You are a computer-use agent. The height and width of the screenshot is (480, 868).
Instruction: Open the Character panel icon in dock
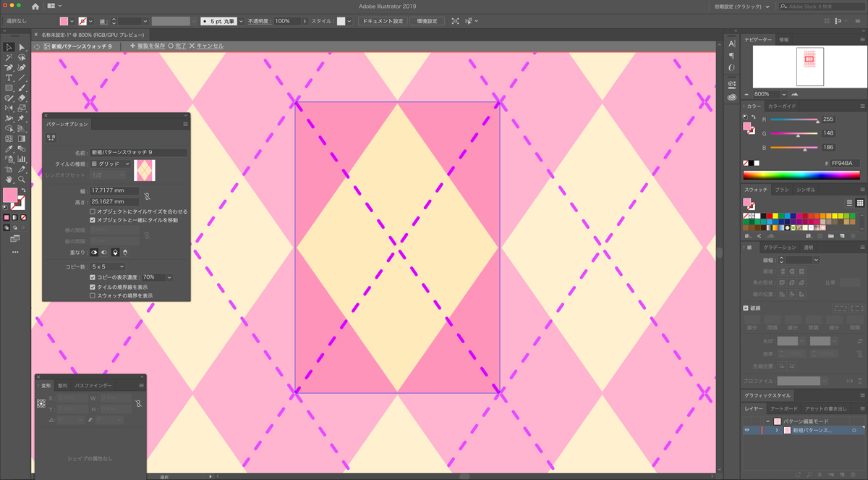(732, 44)
